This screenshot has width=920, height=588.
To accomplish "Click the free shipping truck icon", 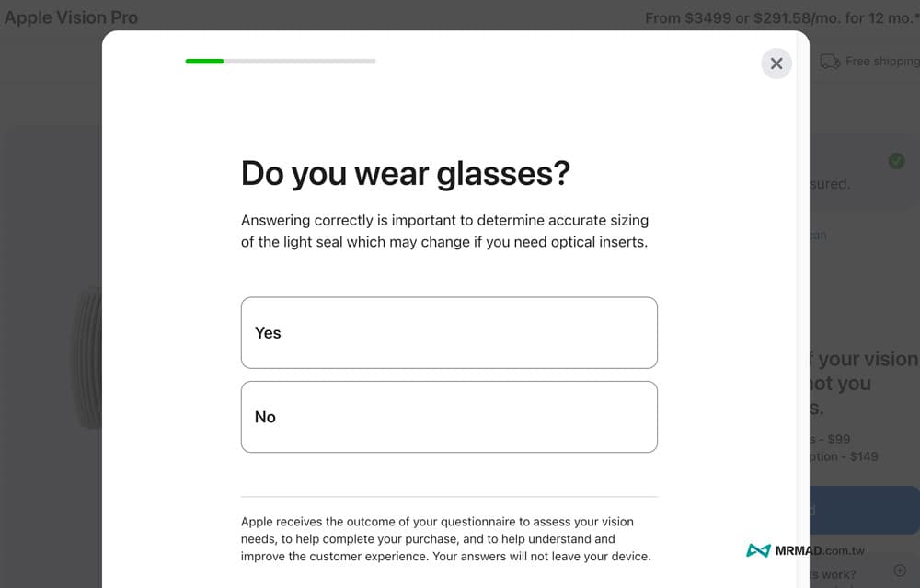I will tap(829, 62).
